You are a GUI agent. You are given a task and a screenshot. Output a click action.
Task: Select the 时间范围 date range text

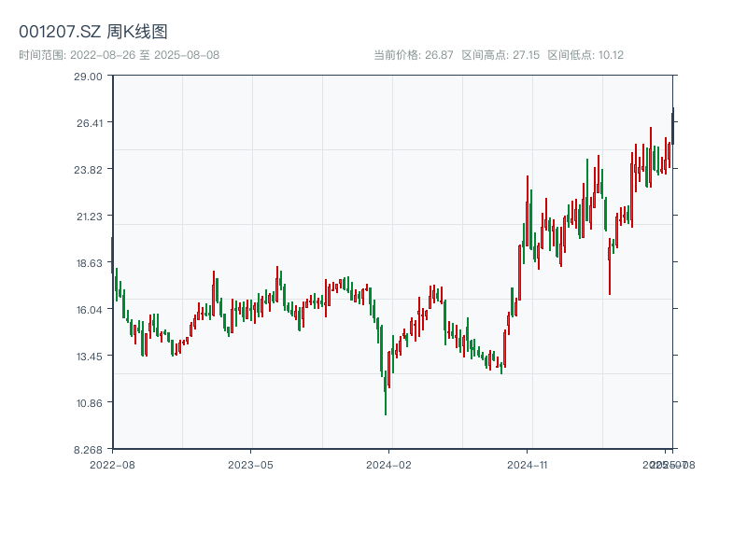(x=119, y=55)
